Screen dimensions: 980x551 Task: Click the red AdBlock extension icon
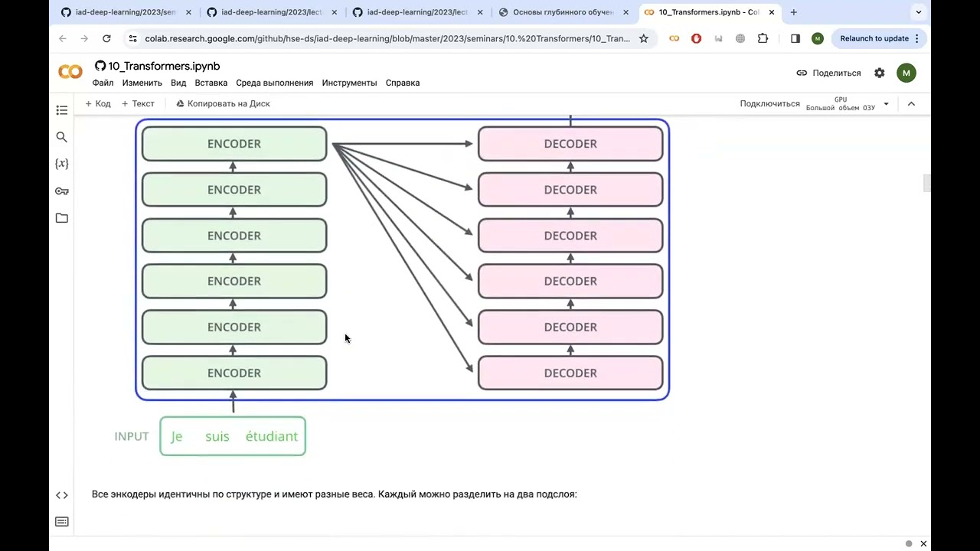(x=696, y=38)
